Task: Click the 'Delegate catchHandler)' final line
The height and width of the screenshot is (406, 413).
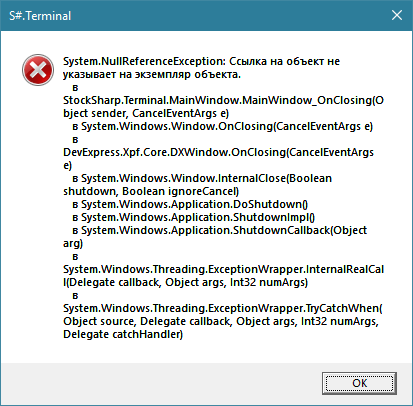Action: pos(123,334)
